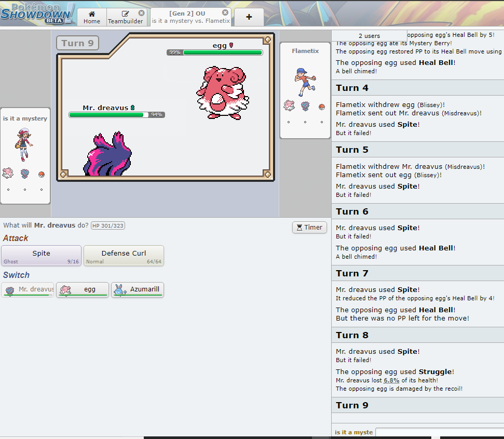Click the 'Turn 9' heading in the log

click(x=352, y=405)
